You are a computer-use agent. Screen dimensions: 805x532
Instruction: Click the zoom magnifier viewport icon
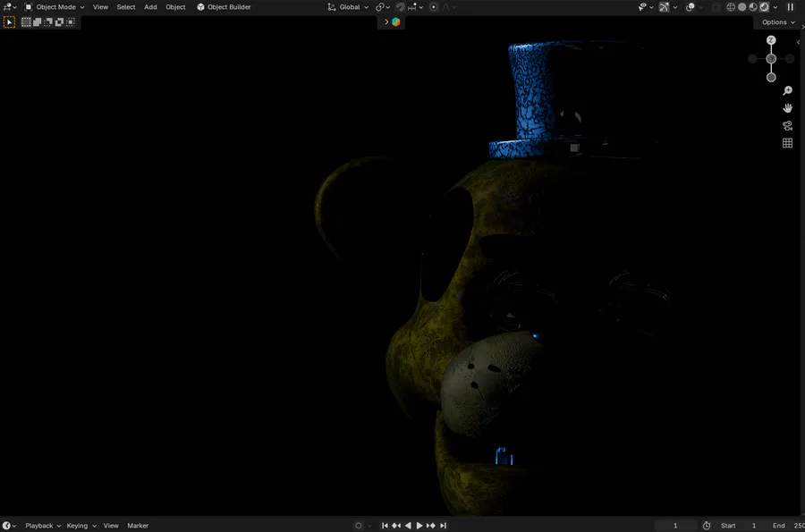787,91
